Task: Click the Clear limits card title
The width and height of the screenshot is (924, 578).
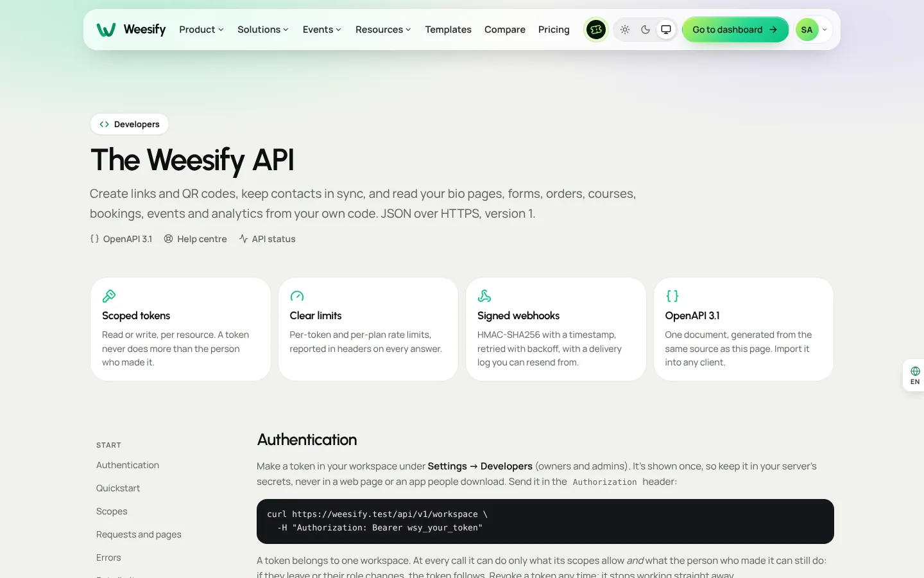Action: click(x=316, y=316)
